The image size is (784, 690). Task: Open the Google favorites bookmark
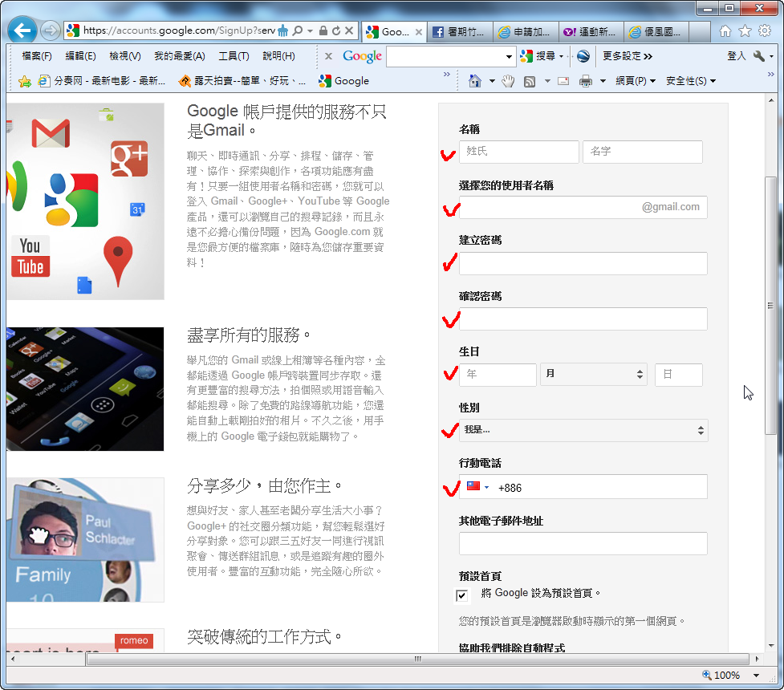tap(344, 81)
